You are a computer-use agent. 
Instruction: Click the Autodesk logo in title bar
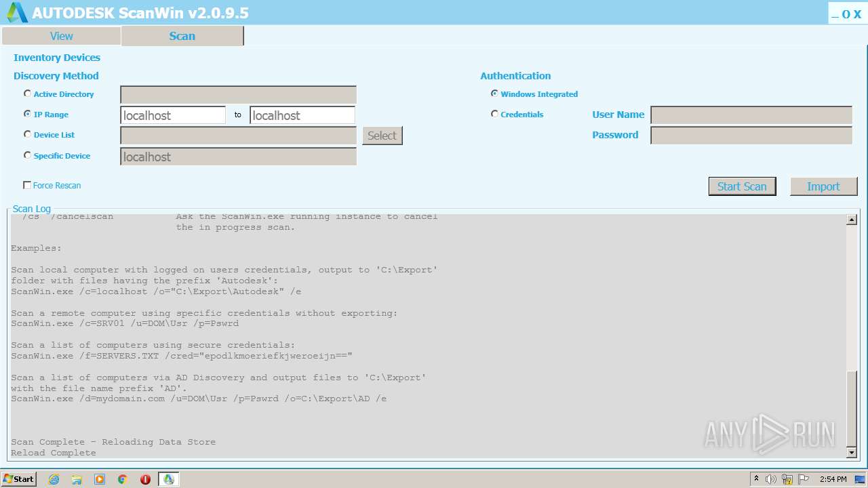point(17,12)
